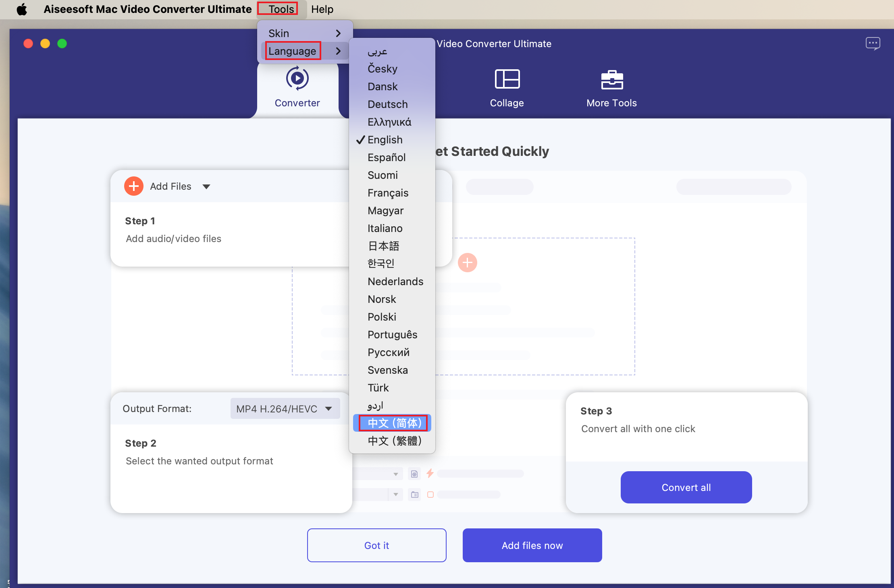
Task: Select Русский language
Action: pos(392,352)
